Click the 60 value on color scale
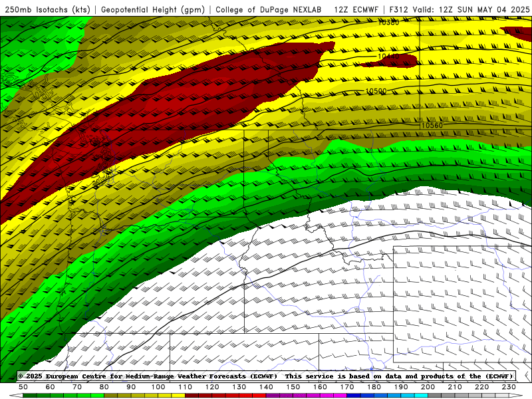 [50, 387]
